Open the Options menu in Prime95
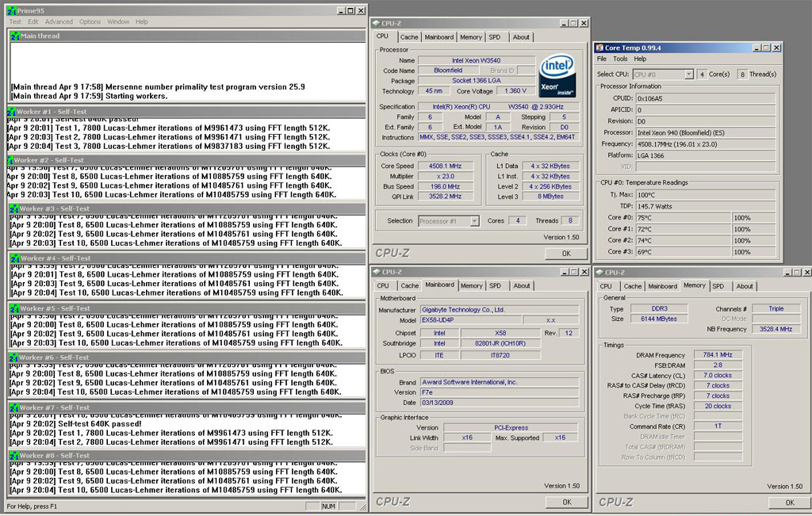Viewport: 812px width, 516px height. pos(90,21)
